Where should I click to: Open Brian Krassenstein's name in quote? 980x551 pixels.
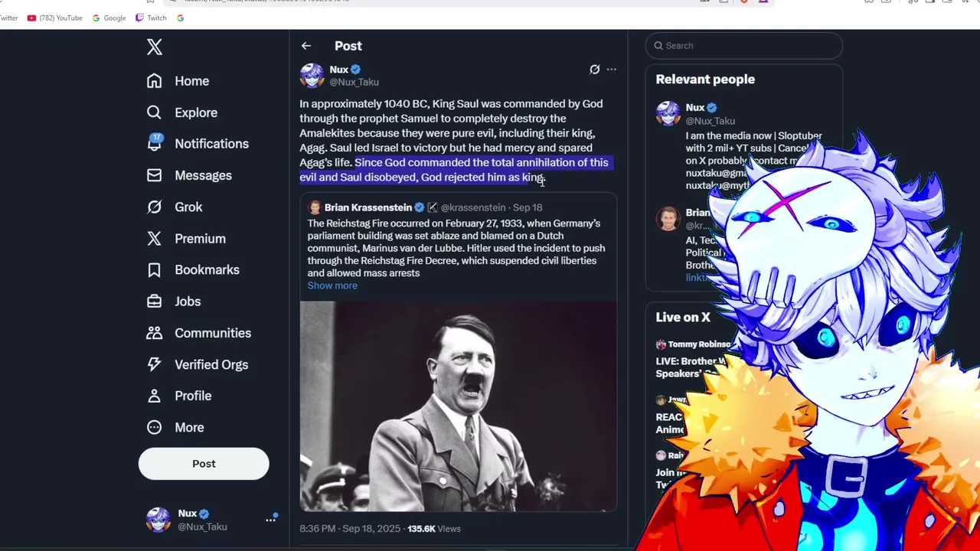[x=368, y=207]
